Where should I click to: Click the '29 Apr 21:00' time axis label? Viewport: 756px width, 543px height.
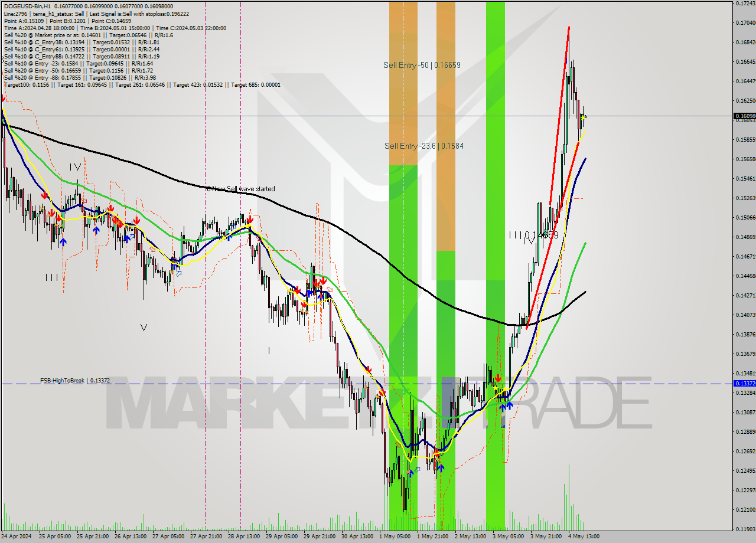tap(319, 537)
